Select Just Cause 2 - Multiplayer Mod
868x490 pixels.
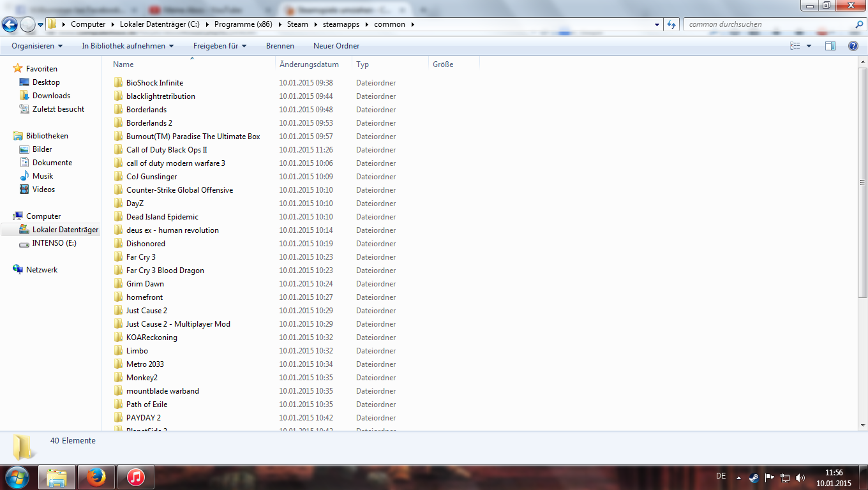[178, 324]
